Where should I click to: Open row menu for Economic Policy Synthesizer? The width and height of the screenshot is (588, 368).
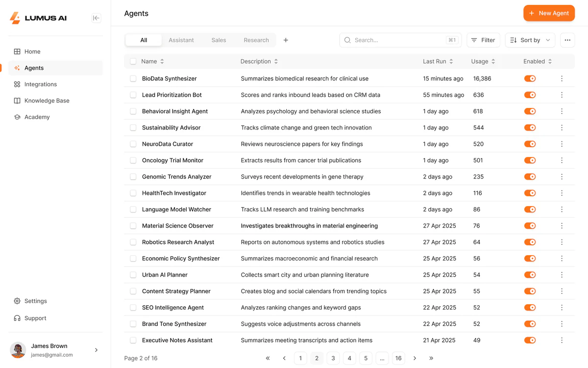tap(562, 259)
